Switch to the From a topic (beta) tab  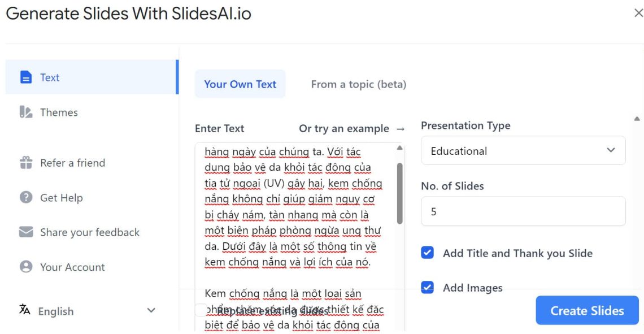point(358,84)
